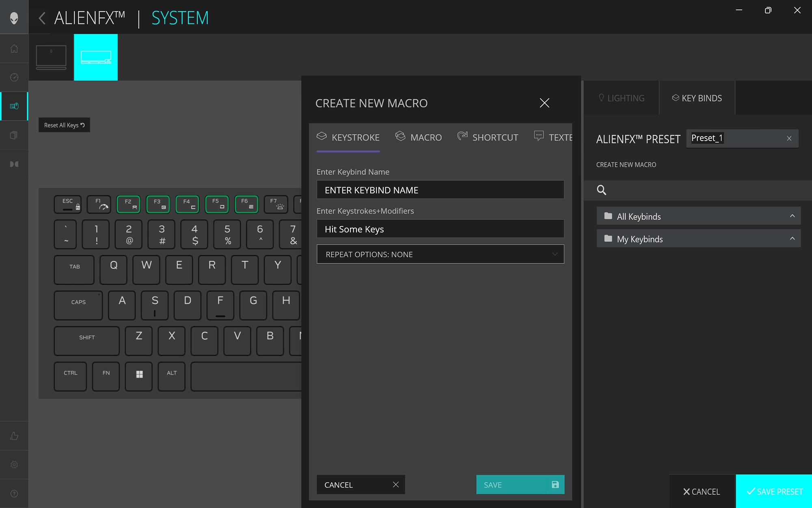Select the Q key on keyboard
Screen dimensions: 812x508
113,269
